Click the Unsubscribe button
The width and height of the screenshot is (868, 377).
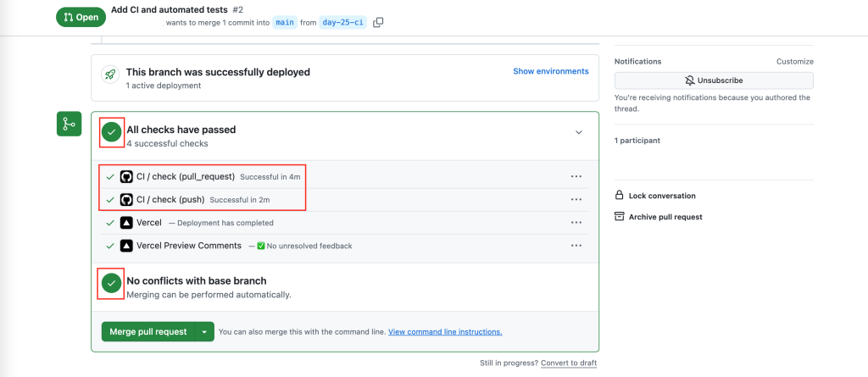(714, 80)
